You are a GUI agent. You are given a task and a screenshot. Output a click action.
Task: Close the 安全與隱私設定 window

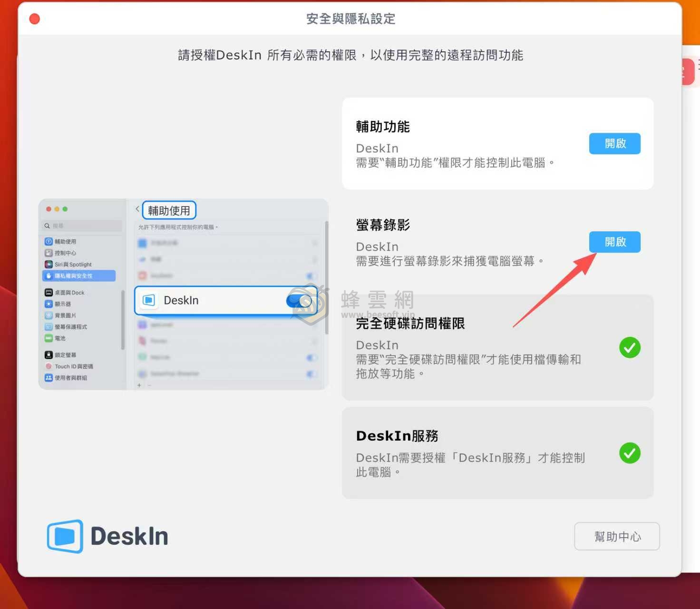coord(34,19)
